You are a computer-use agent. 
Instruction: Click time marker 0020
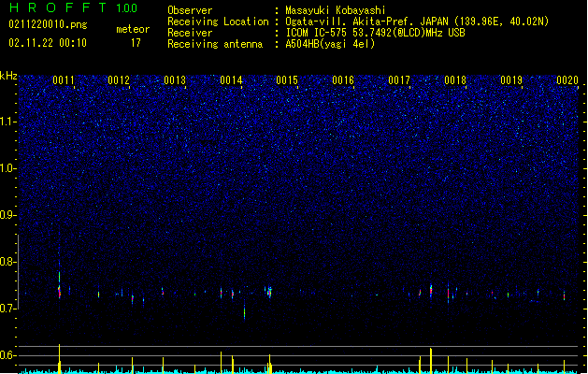567,80
